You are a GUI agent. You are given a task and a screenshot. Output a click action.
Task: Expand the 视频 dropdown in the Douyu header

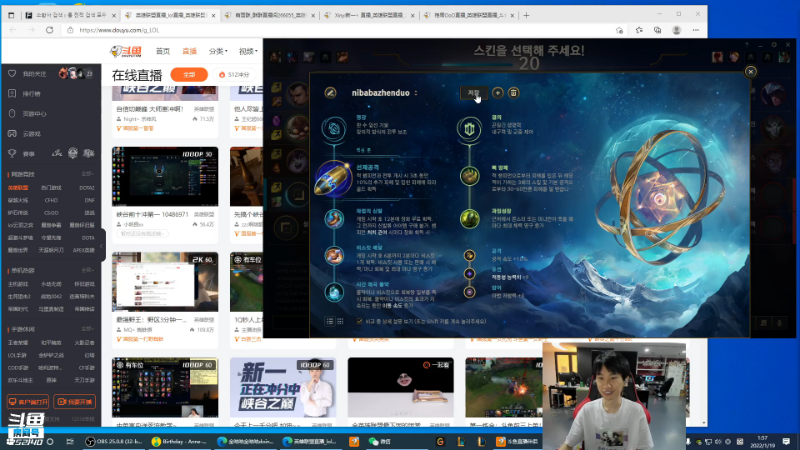point(248,51)
